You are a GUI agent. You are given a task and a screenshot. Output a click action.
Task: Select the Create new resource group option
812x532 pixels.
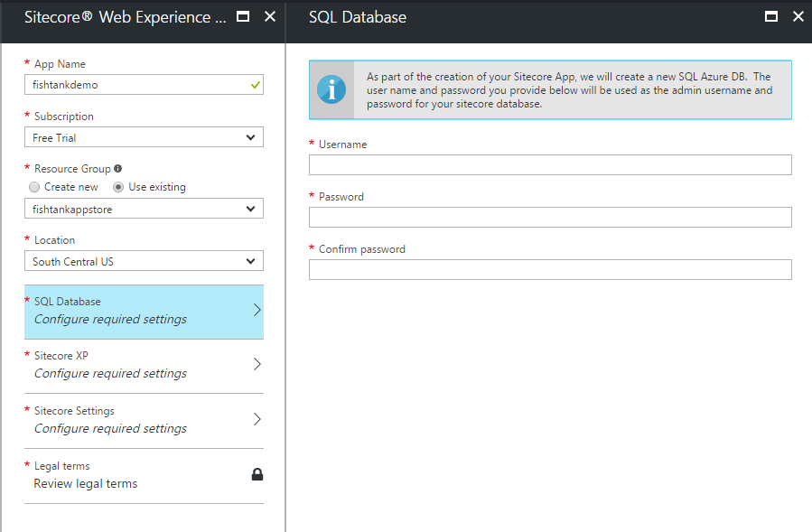pyautogui.click(x=34, y=187)
